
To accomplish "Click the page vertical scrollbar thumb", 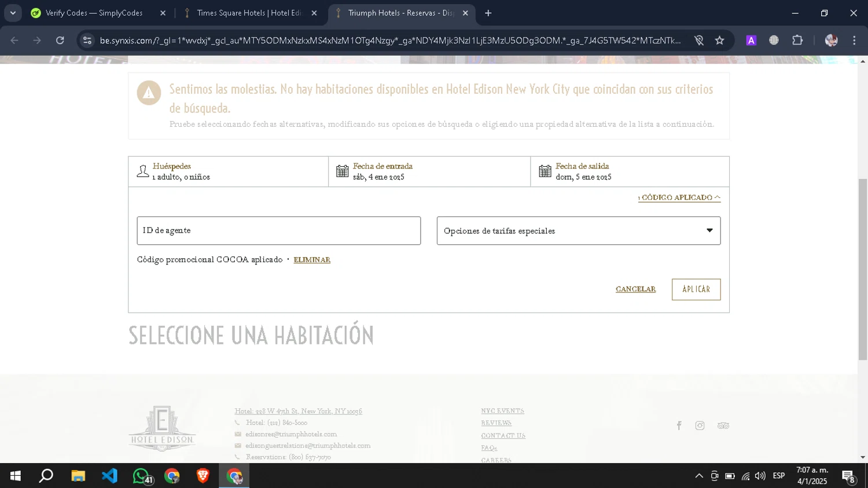I will tap(863, 269).
